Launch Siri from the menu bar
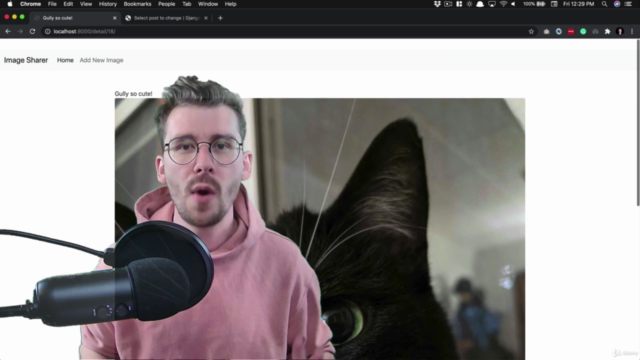Screen dimensions: 640x360 (617, 4)
